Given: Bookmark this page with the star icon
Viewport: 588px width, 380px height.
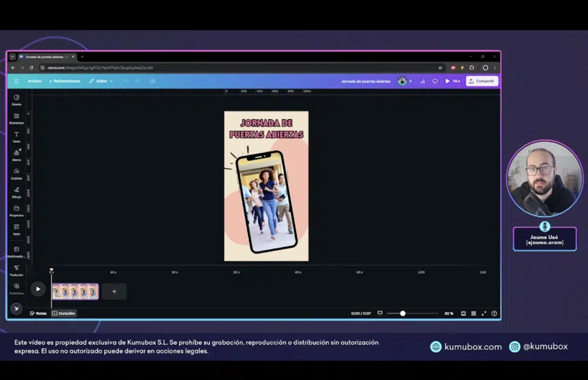Looking at the screenshot, I should [440, 68].
